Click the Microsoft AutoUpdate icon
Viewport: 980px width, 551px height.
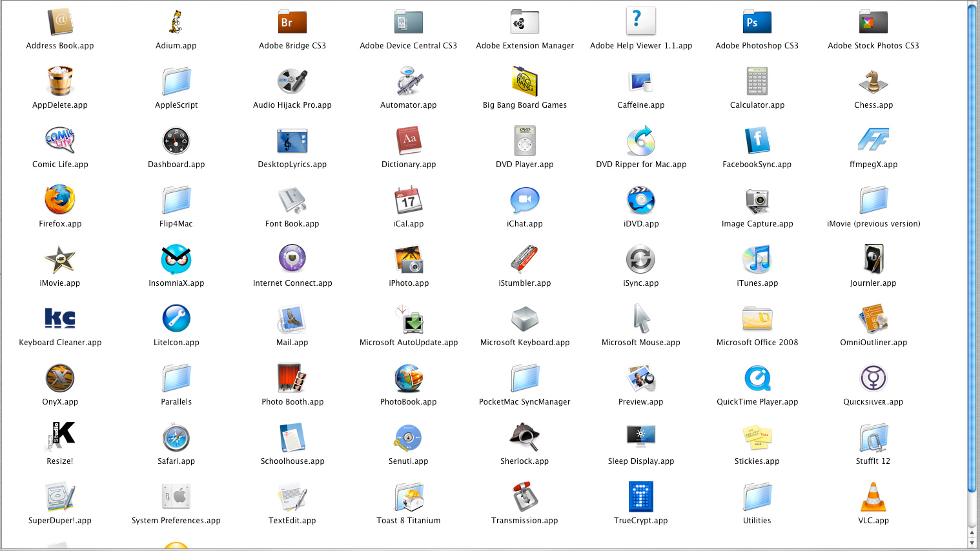click(x=409, y=319)
